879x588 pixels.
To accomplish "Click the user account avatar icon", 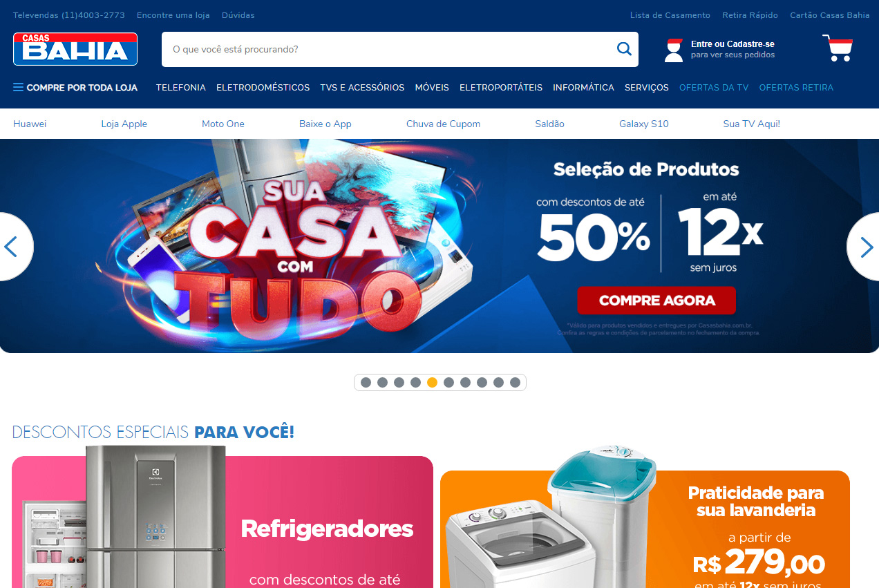I will pos(674,50).
